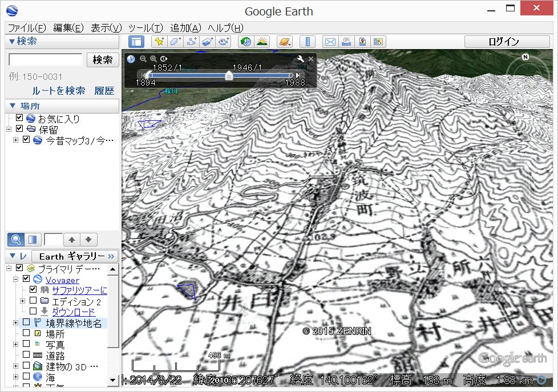Move selected item down with arrow
Screen dimensions: 558x392
pyautogui.click(x=88, y=240)
